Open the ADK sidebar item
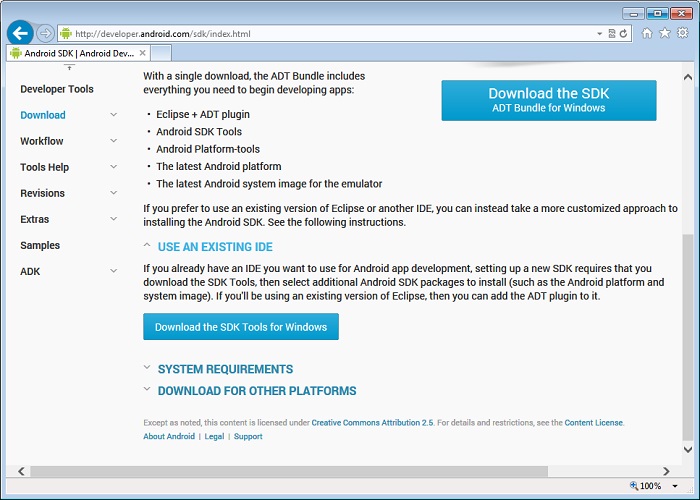The width and height of the screenshot is (700, 500). pyautogui.click(x=30, y=271)
